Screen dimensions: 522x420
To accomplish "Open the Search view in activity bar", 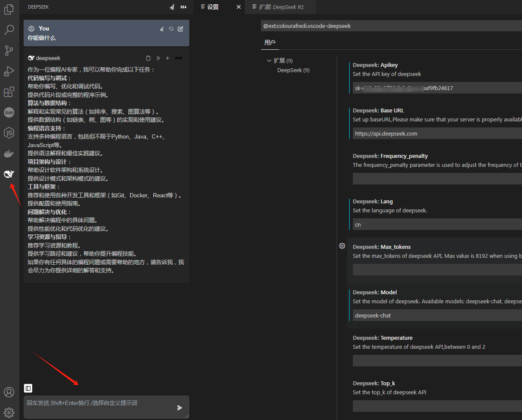I will (x=9, y=30).
